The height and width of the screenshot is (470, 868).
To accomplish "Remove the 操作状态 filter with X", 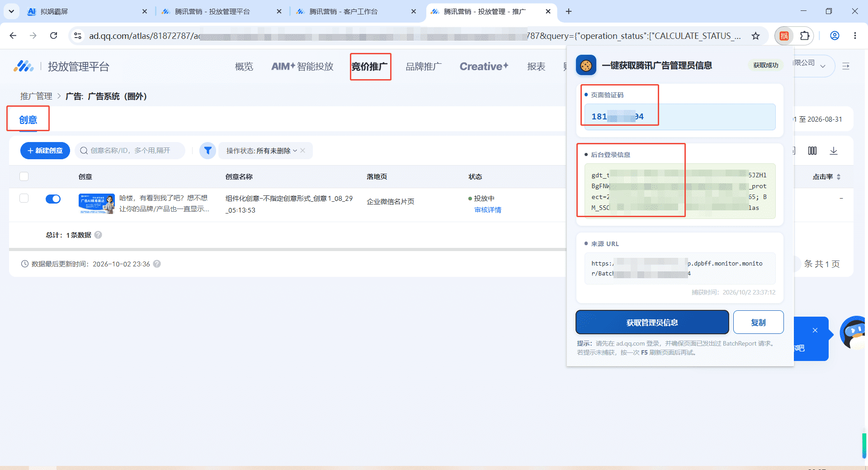I will [x=303, y=151].
